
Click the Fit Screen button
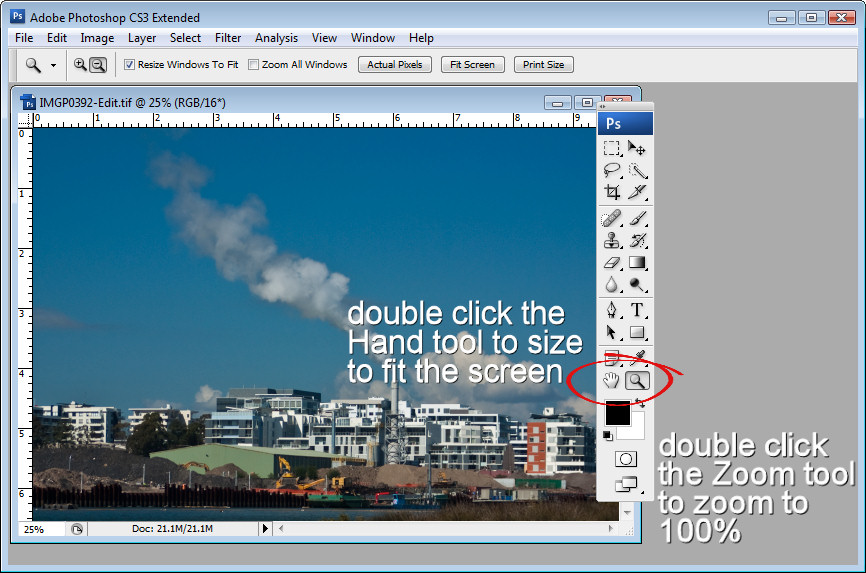pyautogui.click(x=472, y=65)
